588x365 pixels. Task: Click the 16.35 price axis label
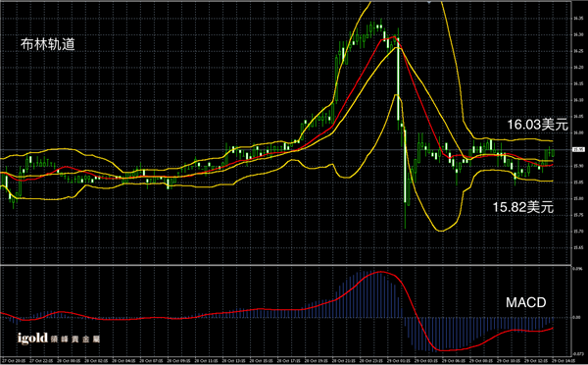tap(578, 18)
